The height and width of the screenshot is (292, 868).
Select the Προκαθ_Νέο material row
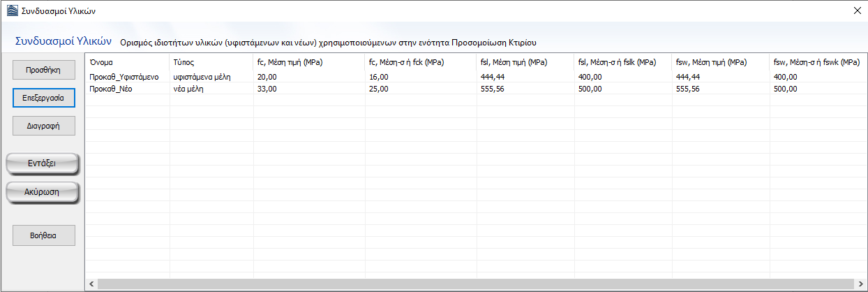(x=112, y=89)
